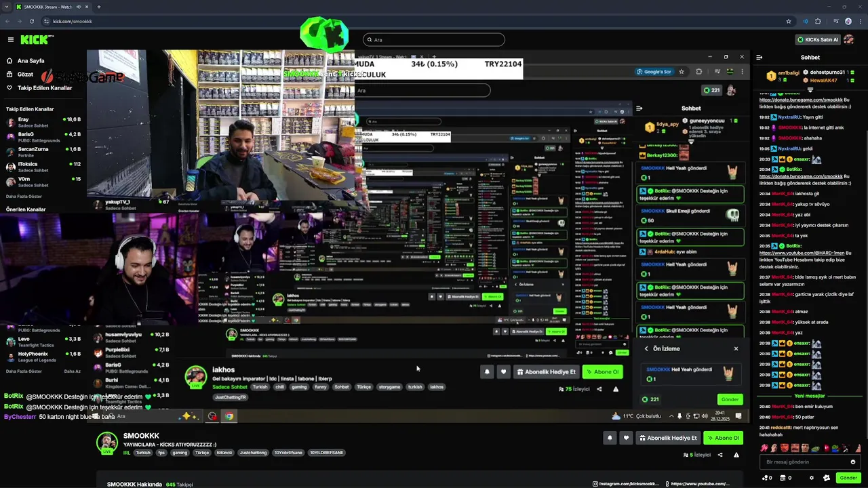Open Gözat in the sidebar
This screenshot has width=868, height=488.
25,75
